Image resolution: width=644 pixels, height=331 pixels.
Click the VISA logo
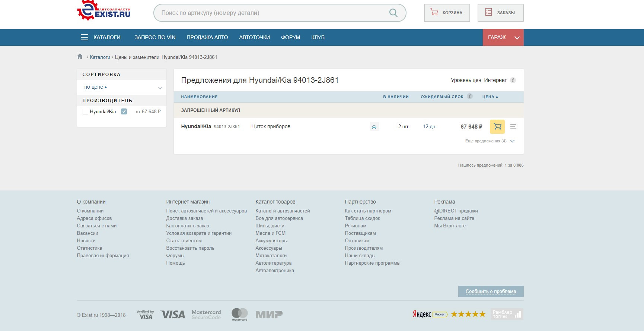coord(173,315)
